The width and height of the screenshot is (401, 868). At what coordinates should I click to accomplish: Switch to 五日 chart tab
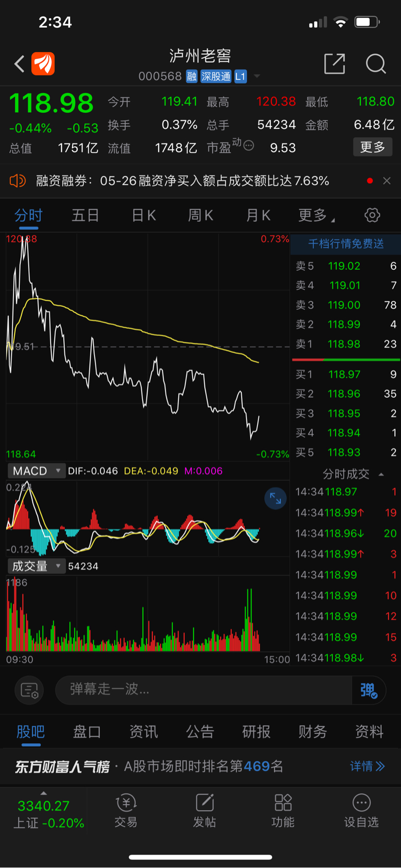click(x=85, y=215)
